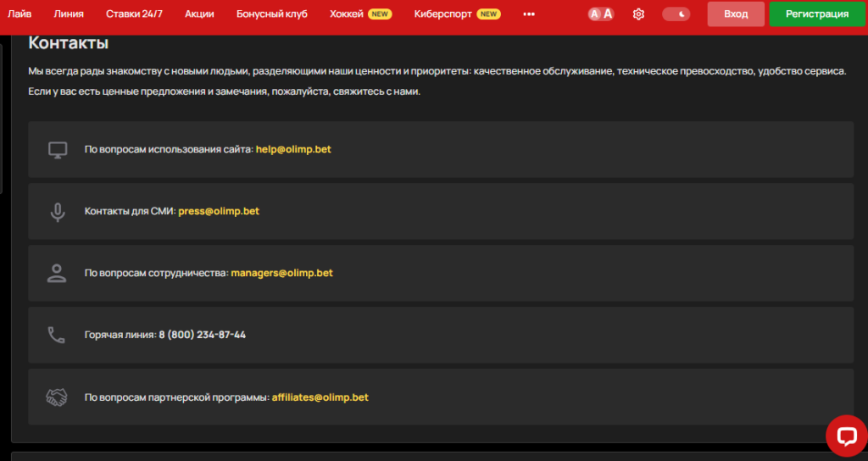
Task: Click the green Регистрация button
Action: pos(817,14)
